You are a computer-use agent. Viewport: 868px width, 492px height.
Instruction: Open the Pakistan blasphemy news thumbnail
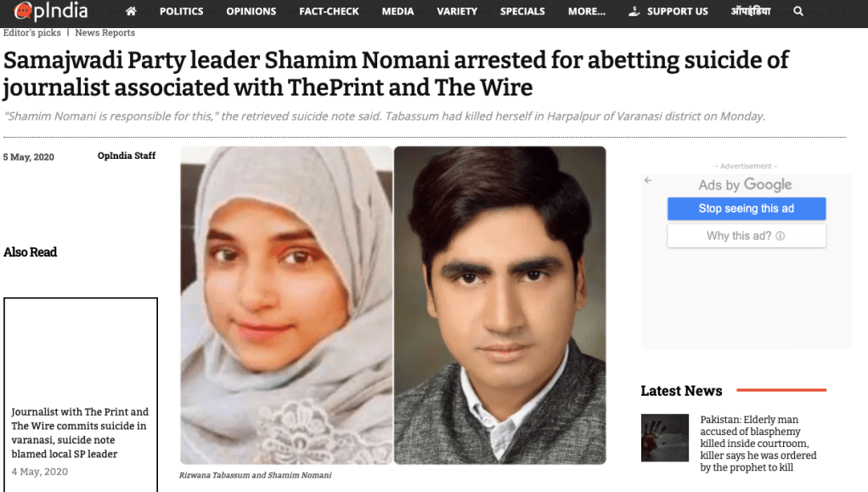665,438
